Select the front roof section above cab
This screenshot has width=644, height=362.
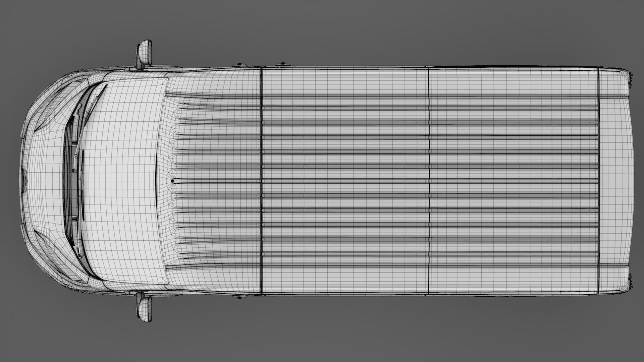tap(215, 181)
